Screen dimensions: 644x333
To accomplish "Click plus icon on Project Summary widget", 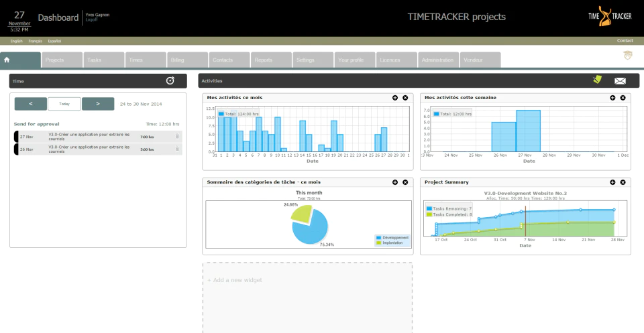I will (612, 182).
